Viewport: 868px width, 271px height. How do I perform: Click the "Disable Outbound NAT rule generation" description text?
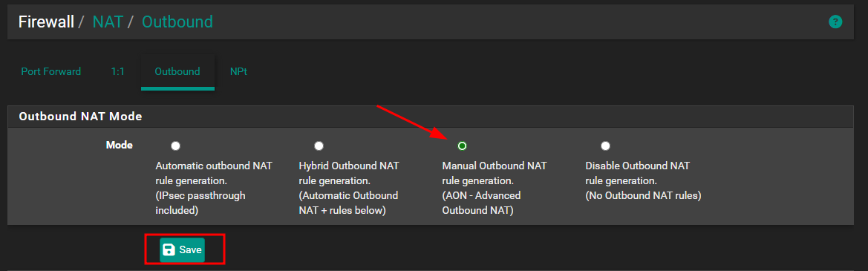[x=643, y=180]
